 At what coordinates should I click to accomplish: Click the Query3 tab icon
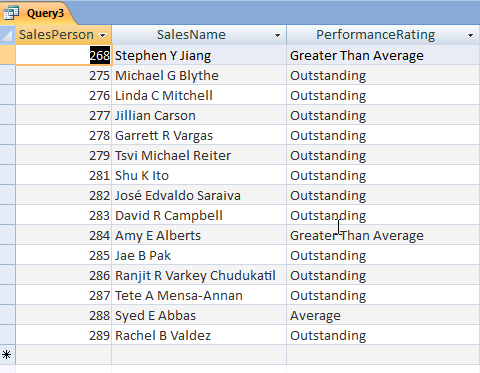pos(11,13)
